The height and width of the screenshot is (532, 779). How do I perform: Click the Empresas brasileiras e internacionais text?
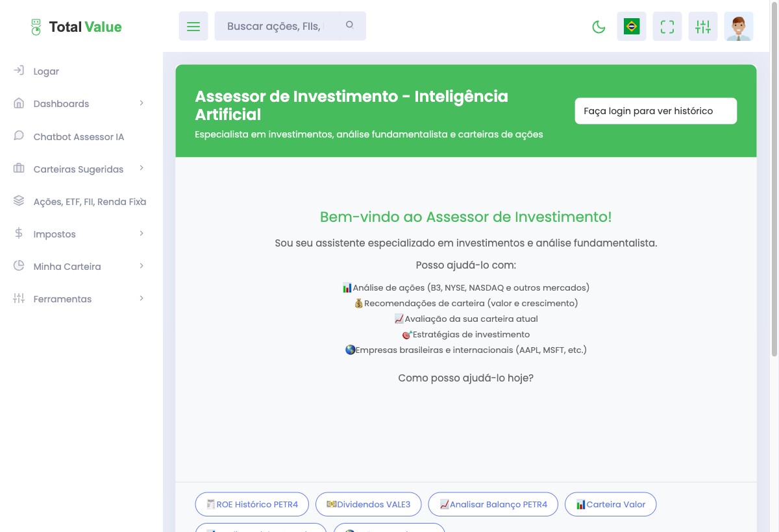466,350
